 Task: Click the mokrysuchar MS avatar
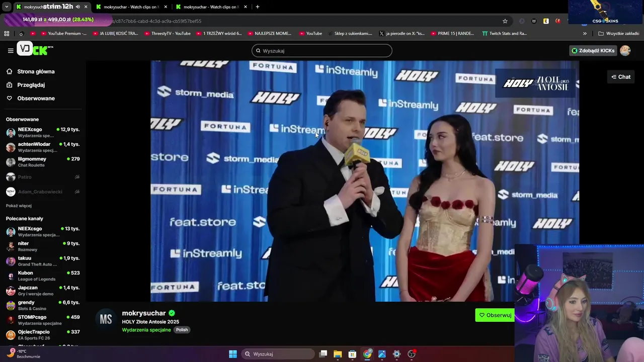click(106, 320)
